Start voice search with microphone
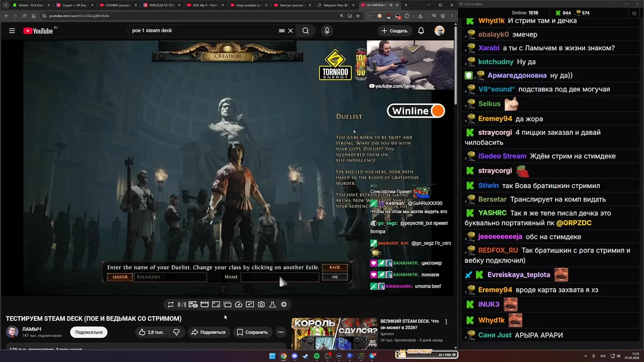The image size is (644, 362). [x=327, y=31]
